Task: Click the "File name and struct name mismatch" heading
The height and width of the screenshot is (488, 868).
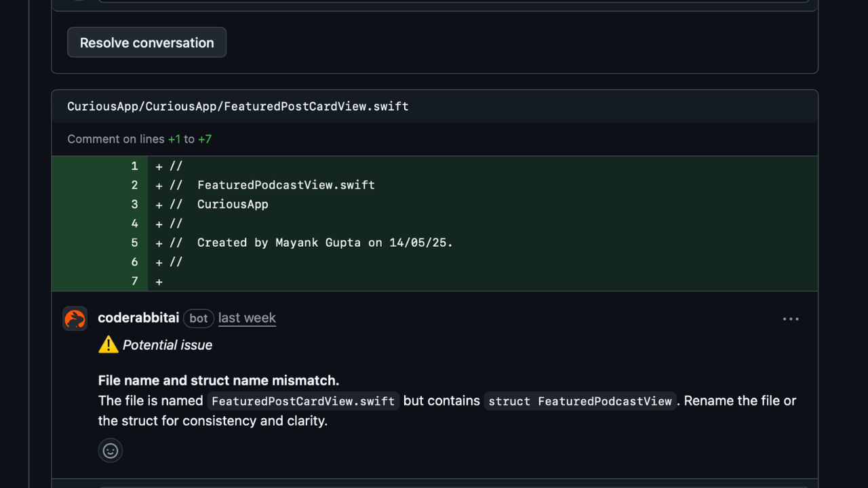Action: [218, 380]
